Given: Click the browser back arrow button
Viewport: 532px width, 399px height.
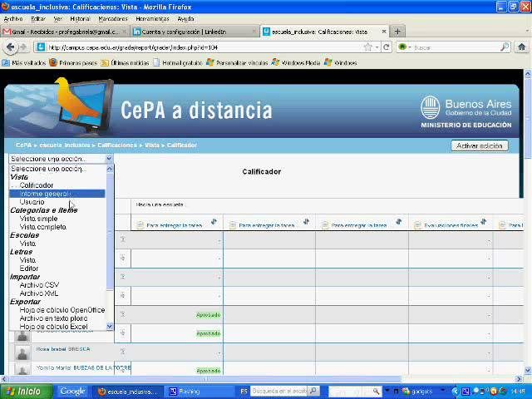Looking at the screenshot, I should [x=10, y=47].
